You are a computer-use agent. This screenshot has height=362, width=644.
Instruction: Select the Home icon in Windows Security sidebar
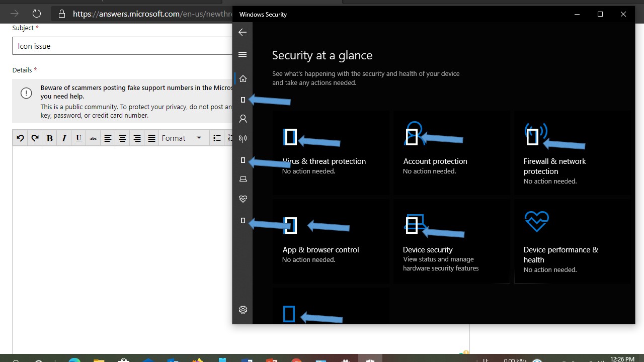[x=243, y=78]
